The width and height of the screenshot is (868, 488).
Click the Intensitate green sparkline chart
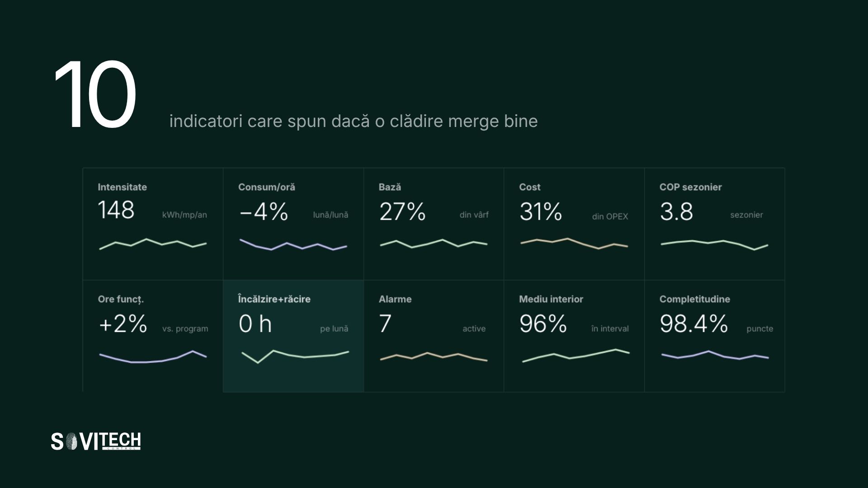point(153,244)
